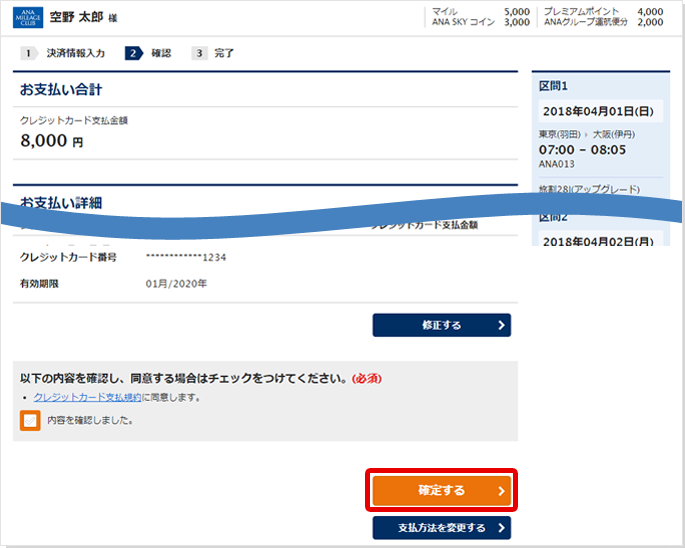Check the 内容を確認しました checkbox
Screen dimensions: 685x548
[30, 420]
